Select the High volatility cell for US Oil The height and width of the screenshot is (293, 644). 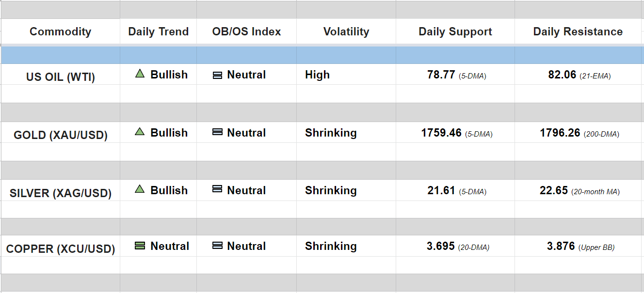tap(317, 75)
